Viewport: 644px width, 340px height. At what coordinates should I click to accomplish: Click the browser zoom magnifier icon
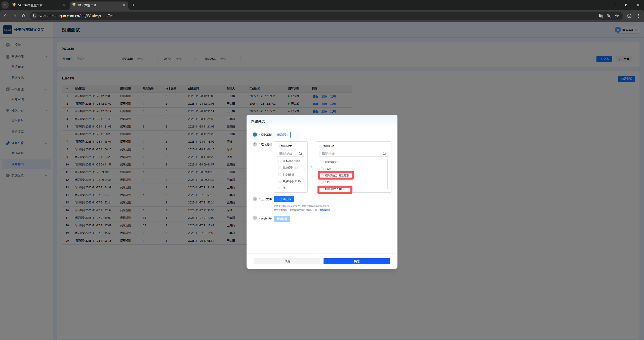tap(609, 16)
